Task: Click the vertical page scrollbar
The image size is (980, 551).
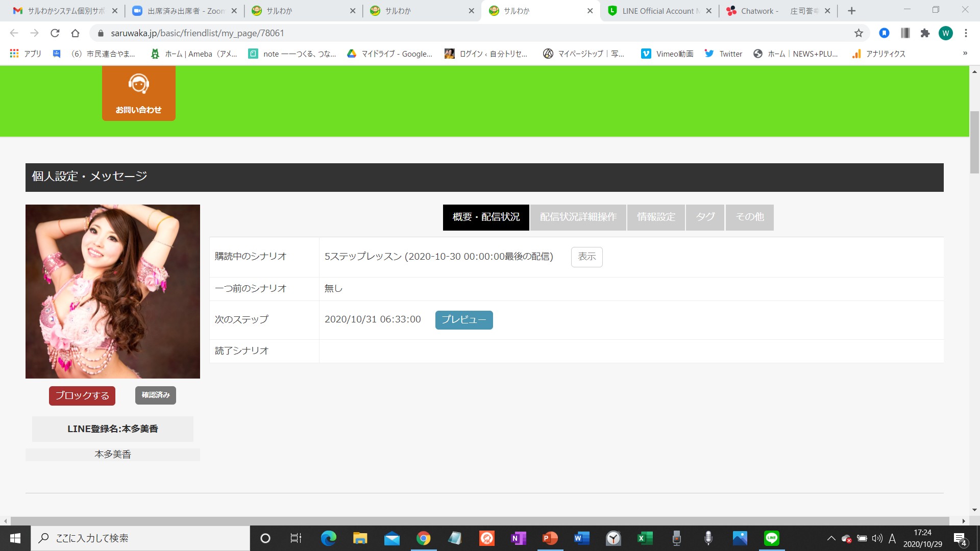Action: [974, 143]
